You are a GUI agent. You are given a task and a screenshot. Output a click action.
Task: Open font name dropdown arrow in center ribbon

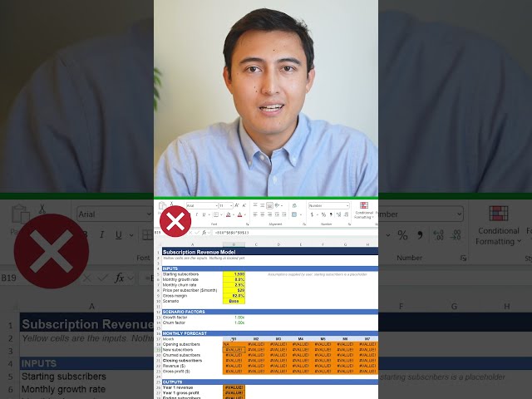tap(216, 205)
